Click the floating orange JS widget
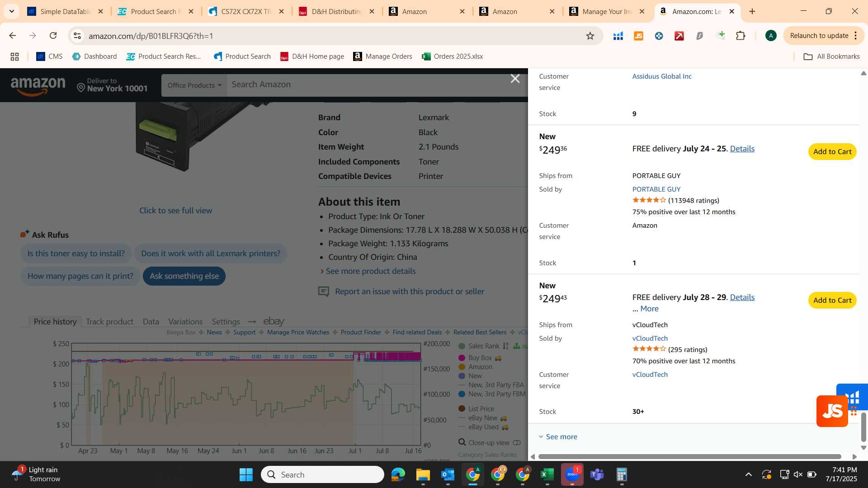868x488 pixels. [x=832, y=411]
